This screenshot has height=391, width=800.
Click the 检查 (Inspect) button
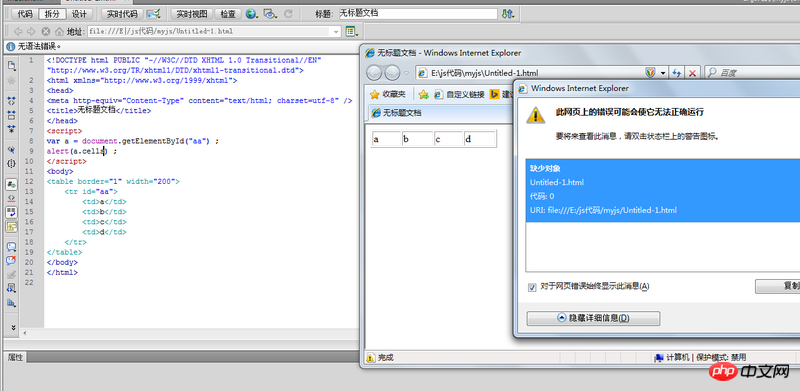tap(228, 14)
